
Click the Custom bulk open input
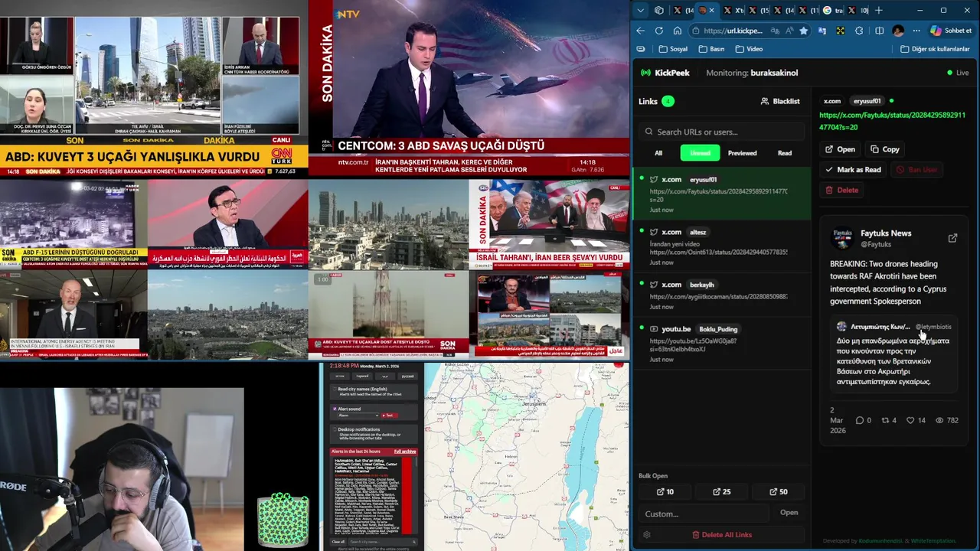pos(704,514)
